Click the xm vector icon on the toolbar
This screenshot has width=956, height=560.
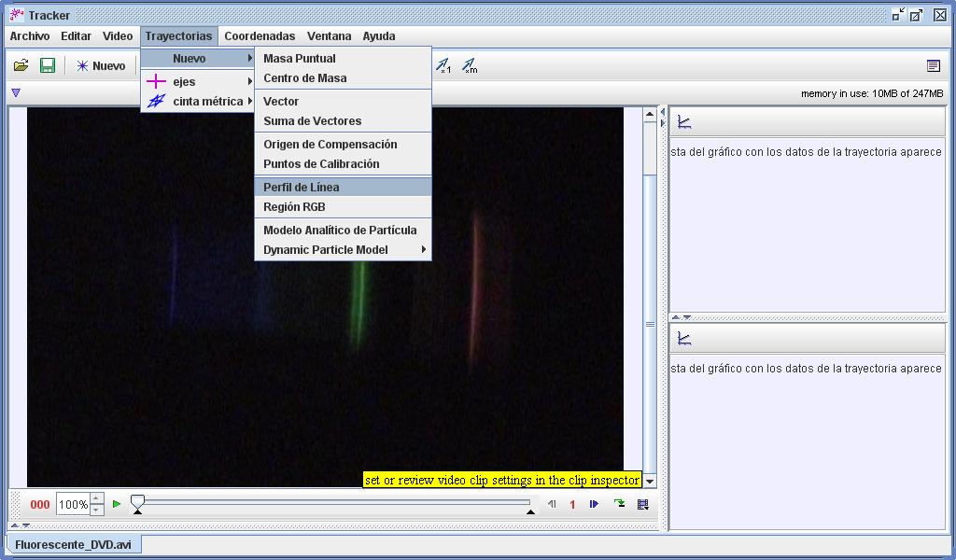click(x=470, y=65)
